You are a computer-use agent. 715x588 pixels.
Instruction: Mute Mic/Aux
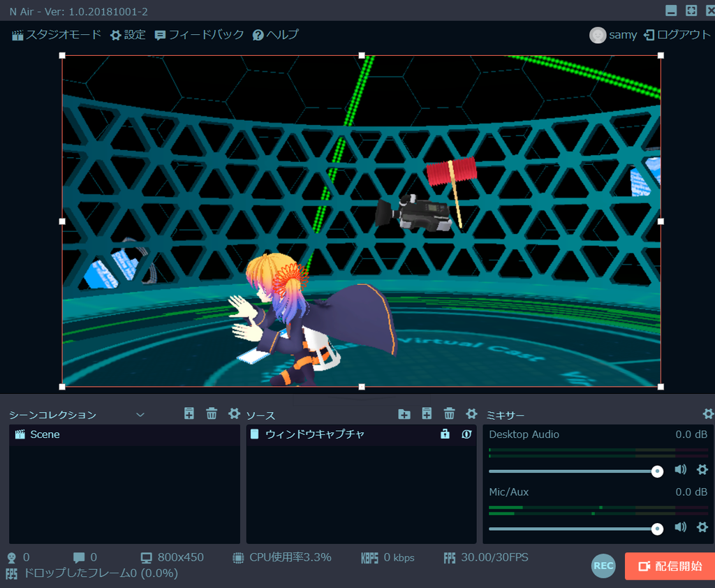(680, 527)
